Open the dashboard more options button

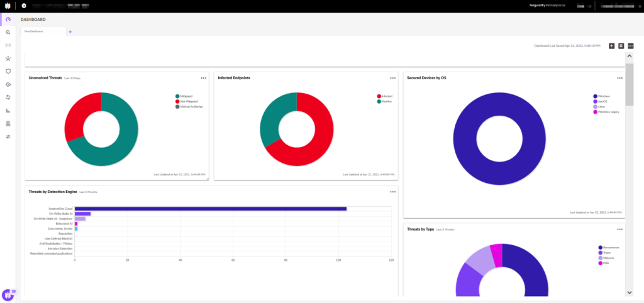[630, 46]
